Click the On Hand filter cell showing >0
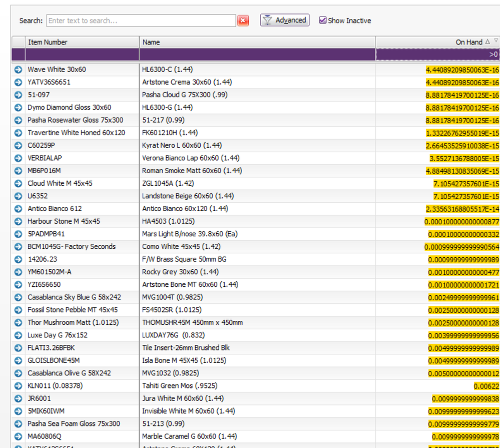The height and width of the screenshot is (448, 500). (437, 54)
